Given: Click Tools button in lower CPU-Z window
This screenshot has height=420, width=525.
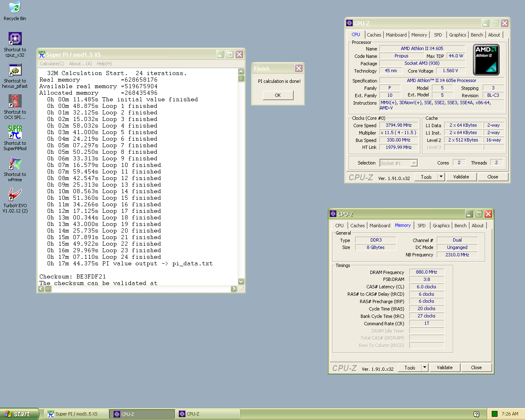Looking at the screenshot, I should click(x=410, y=367).
